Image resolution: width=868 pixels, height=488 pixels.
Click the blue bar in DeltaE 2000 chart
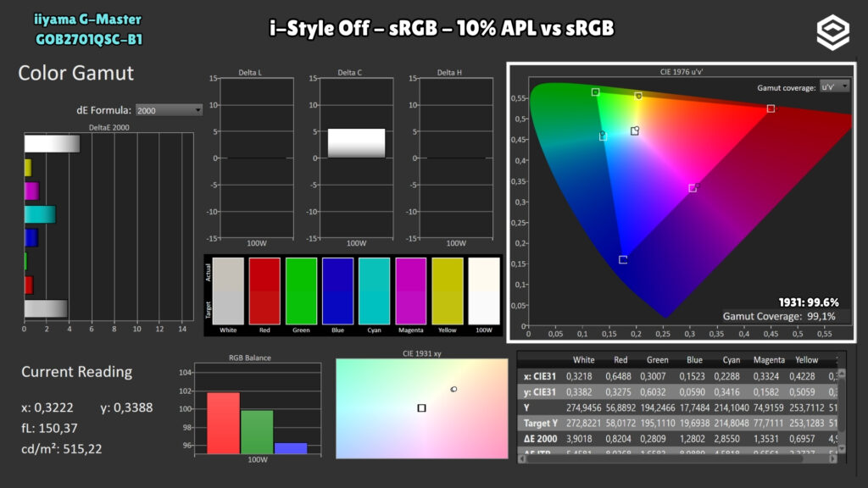31,238
